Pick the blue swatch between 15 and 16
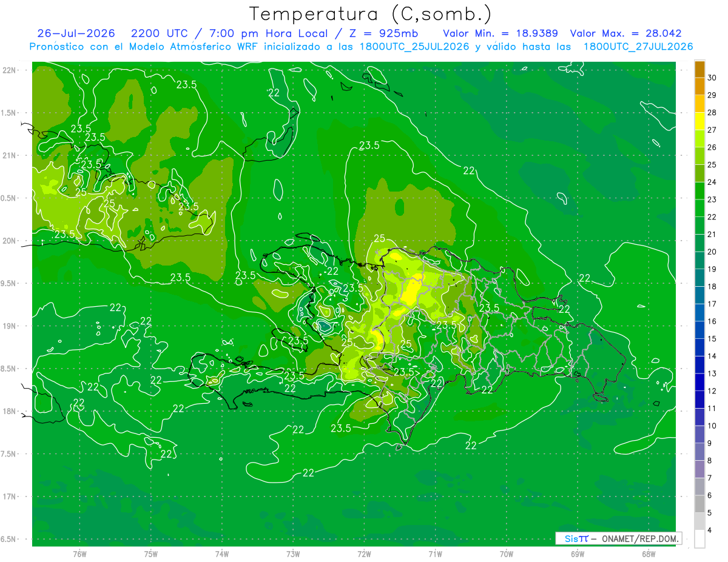Viewport: 728px width, 562px height. point(699,330)
